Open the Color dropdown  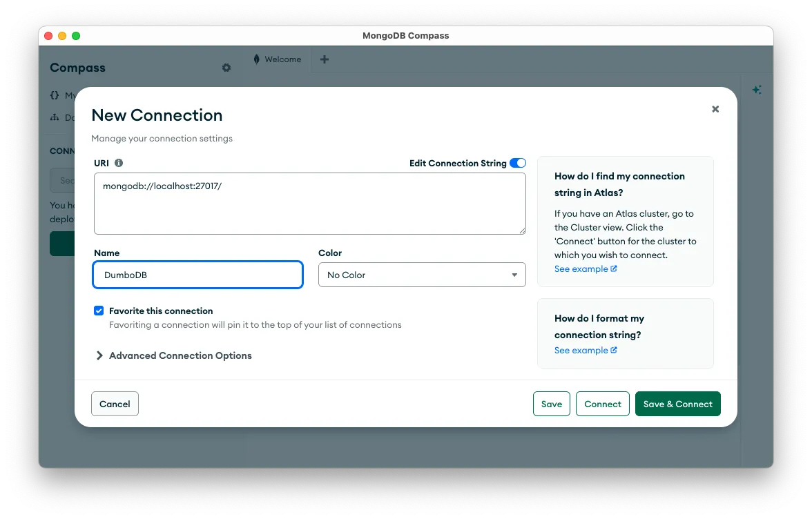[422, 275]
